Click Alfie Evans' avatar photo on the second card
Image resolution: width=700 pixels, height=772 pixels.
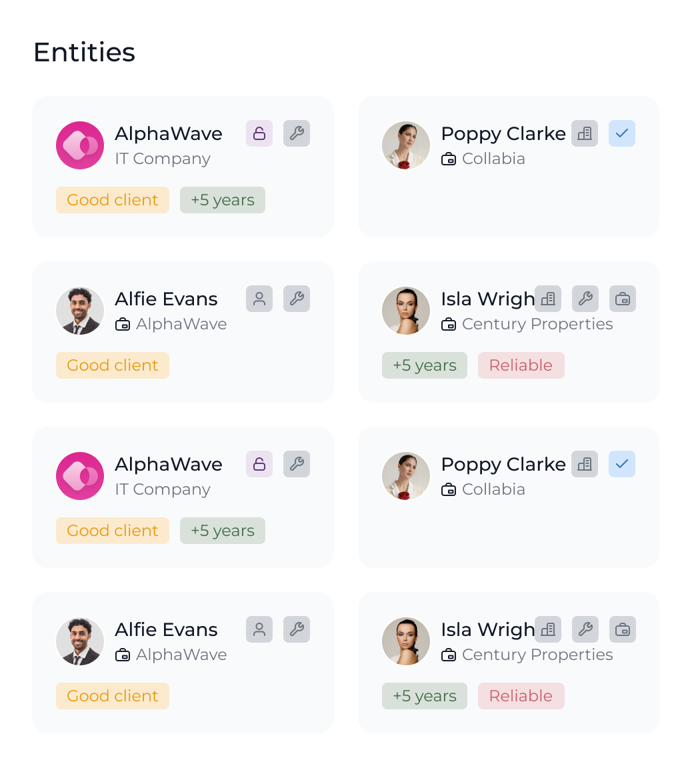80,641
